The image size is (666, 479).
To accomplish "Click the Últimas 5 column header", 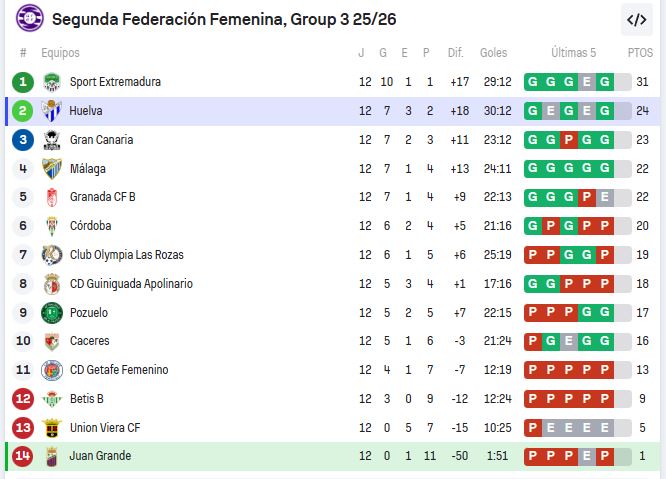I will [x=573, y=53].
